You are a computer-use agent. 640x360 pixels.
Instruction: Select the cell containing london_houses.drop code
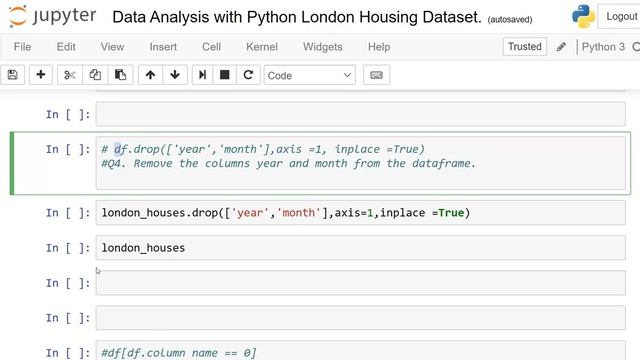pyautogui.click(x=360, y=213)
